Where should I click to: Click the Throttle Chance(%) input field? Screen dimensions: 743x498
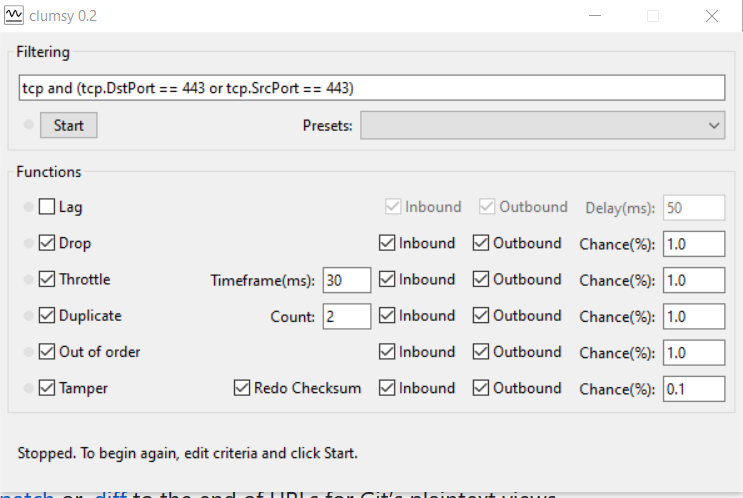point(694,280)
